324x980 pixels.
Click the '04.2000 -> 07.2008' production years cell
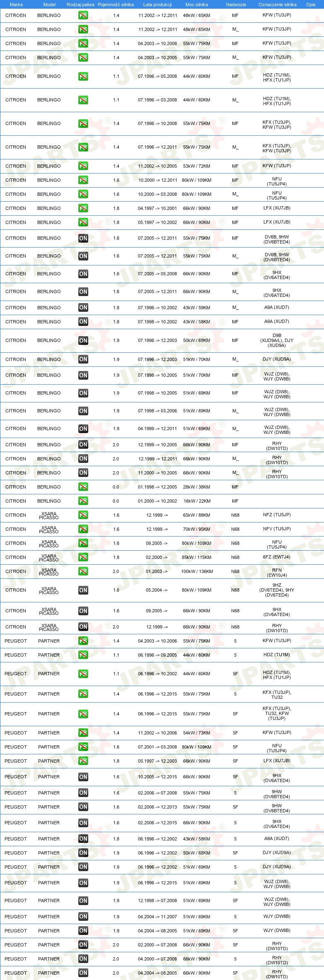tap(157, 959)
